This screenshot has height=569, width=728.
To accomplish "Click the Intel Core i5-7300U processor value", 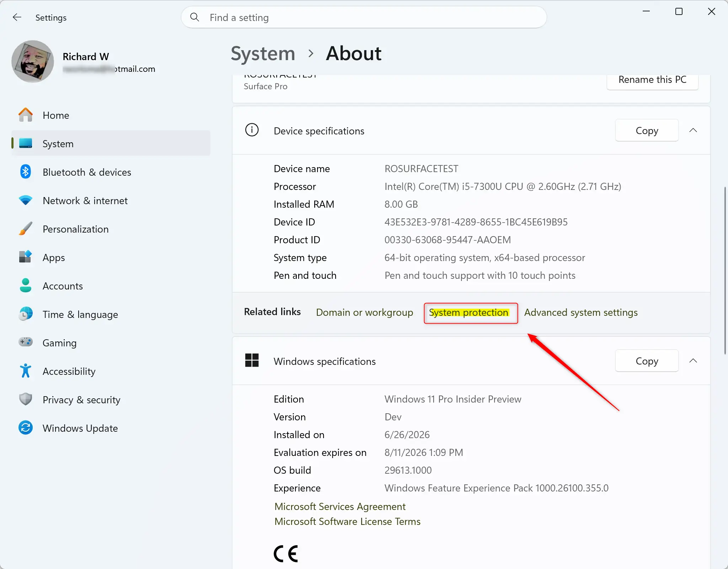I will (503, 186).
